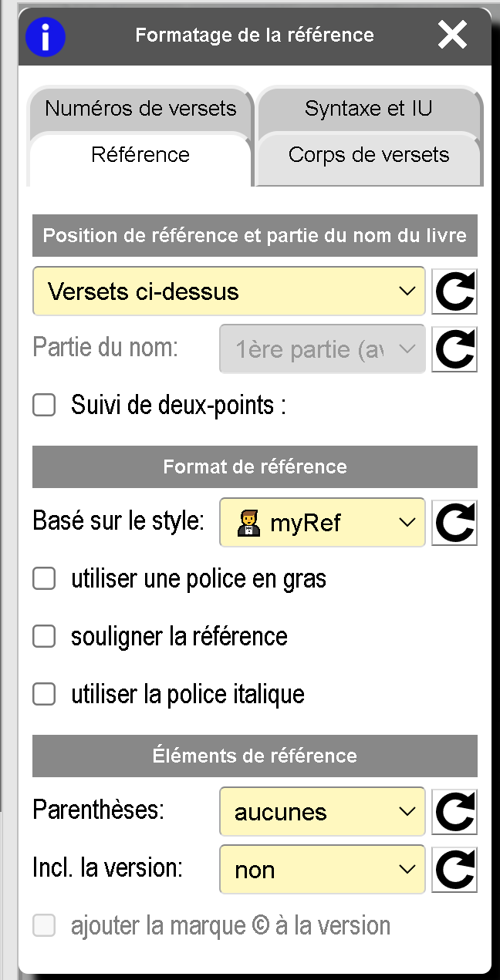Click the blue info icon in header

46,36
